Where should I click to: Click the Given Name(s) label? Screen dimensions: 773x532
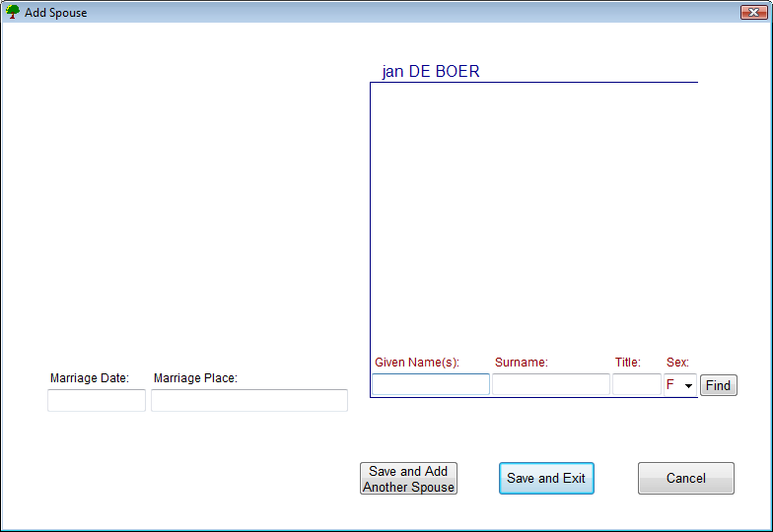coord(416,363)
